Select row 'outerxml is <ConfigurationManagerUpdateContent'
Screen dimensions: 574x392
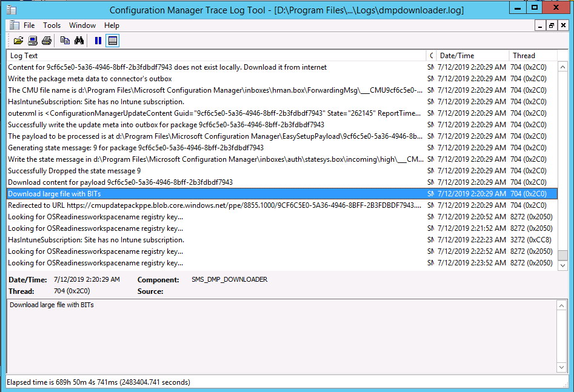pyautogui.click(x=282, y=113)
